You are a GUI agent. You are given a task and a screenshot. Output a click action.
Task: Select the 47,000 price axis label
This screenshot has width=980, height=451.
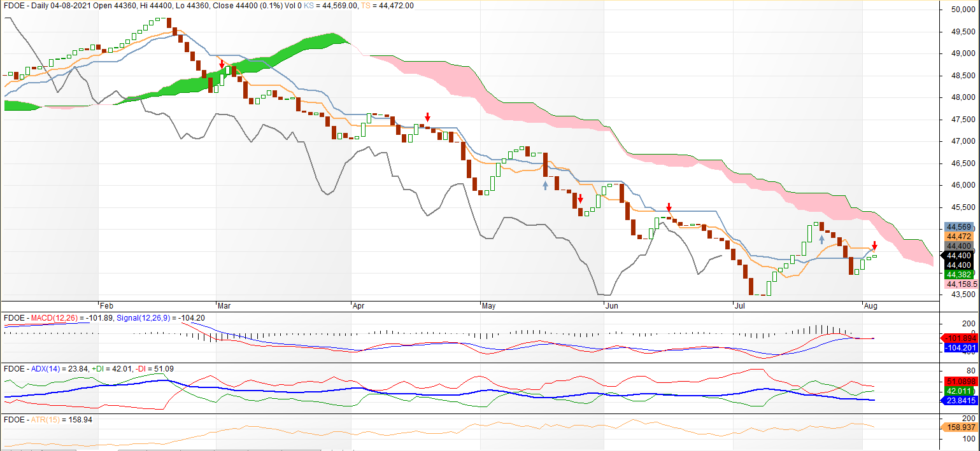pos(963,141)
